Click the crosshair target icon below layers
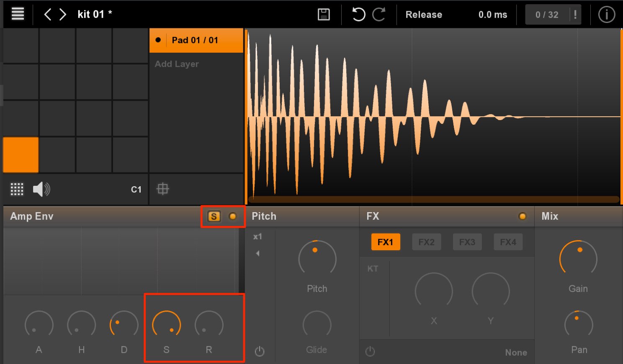Viewport: 623px width, 364px height. [162, 189]
